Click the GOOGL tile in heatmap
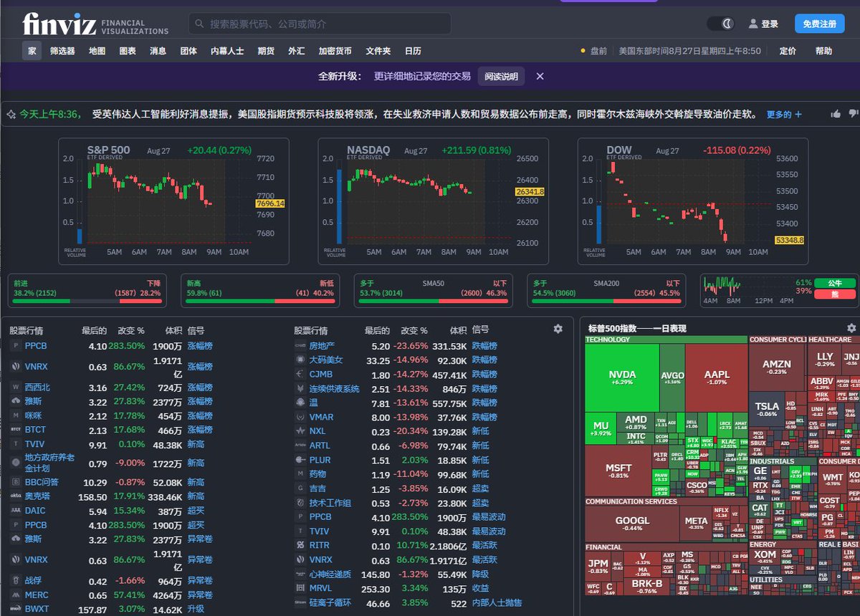The height and width of the screenshot is (616, 860). [632, 523]
